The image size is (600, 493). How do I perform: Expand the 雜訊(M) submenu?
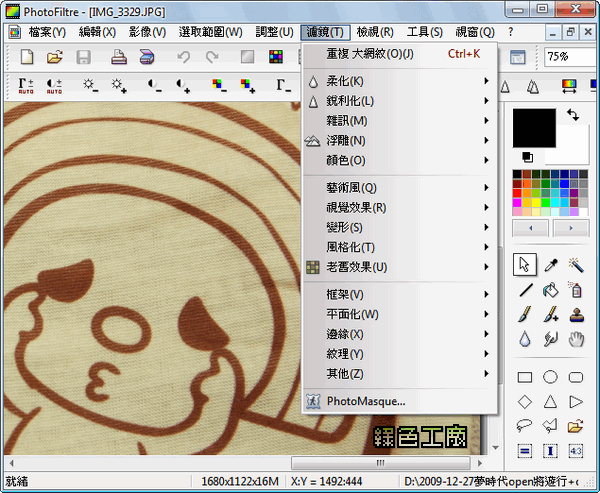click(x=399, y=121)
